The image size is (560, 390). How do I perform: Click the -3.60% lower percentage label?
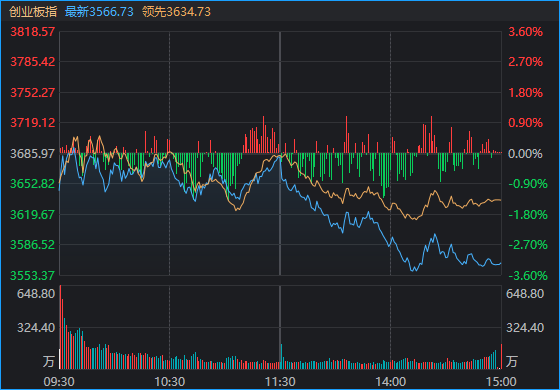point(528,275)
